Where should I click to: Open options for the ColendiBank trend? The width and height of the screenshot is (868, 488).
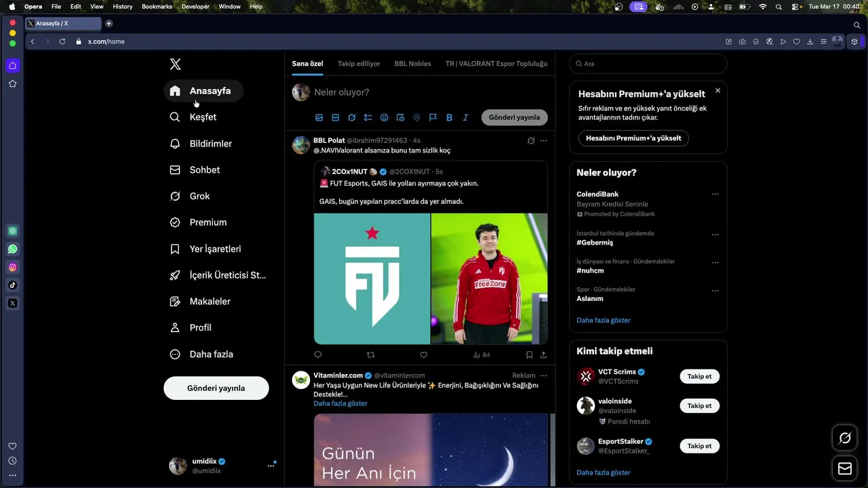point(715,195)
